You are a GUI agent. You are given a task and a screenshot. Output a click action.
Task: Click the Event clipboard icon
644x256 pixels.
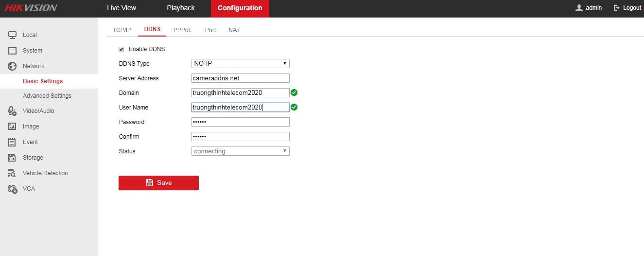pos(13,142)
